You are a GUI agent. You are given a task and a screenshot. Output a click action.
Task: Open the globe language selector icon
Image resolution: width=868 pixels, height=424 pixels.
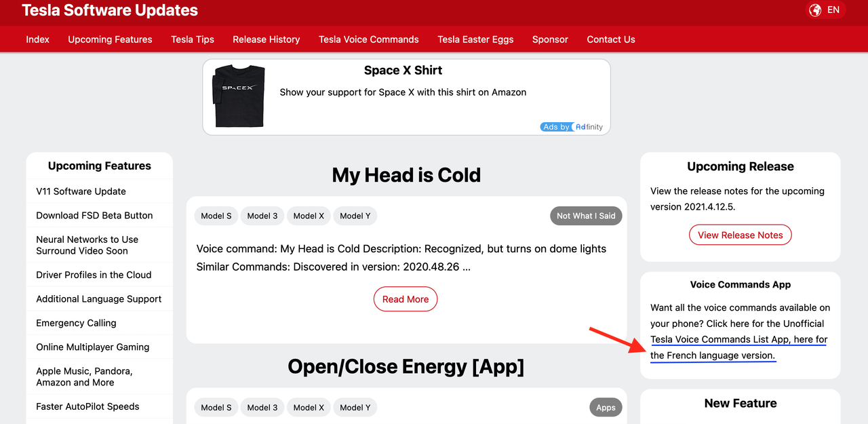815,10
